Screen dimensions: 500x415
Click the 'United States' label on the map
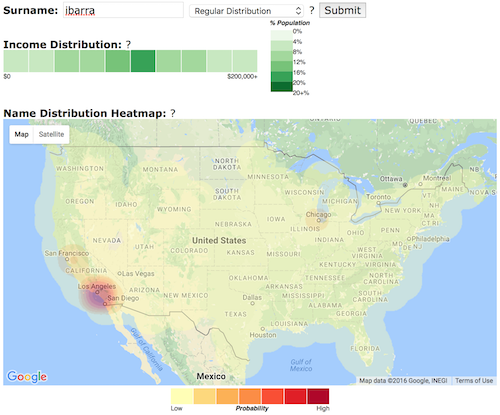[219, 240]
